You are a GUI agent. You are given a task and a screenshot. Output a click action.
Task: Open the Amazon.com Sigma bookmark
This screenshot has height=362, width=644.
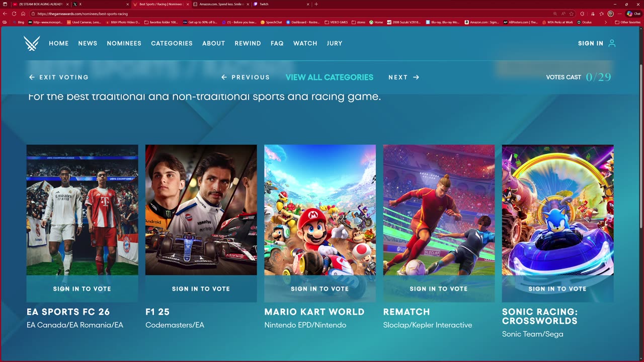pos(481,22)
